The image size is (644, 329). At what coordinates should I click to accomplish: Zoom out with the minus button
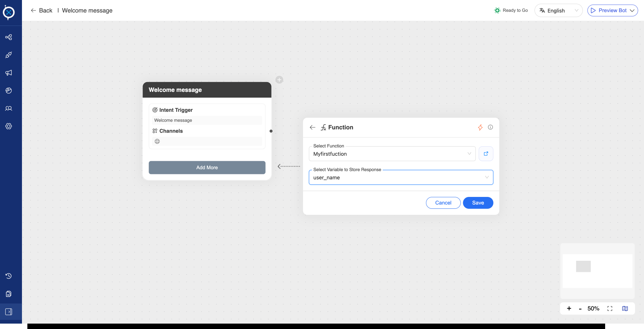[580, 309]
